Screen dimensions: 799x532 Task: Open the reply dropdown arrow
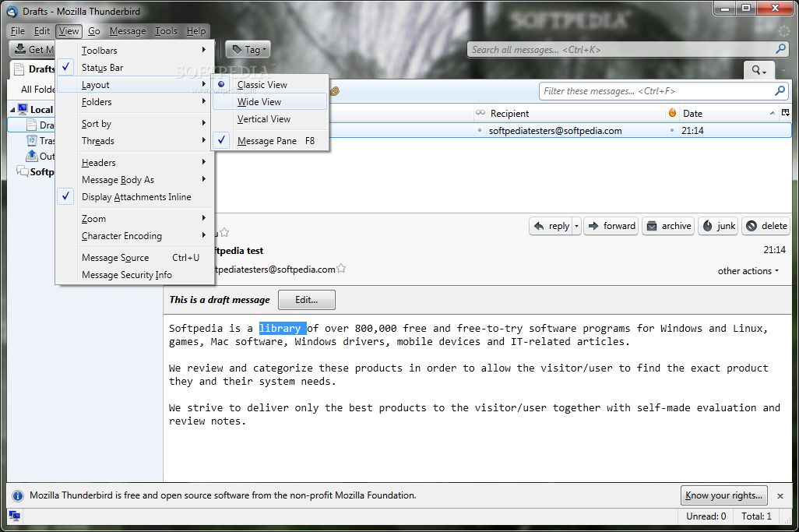(576, 226)
